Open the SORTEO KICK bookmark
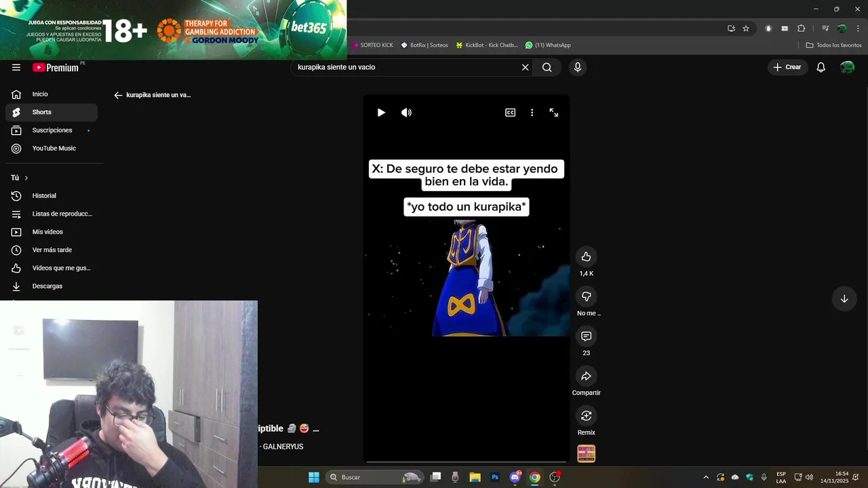The width and height of the screenshot is (868, 488). pos(372,45)
